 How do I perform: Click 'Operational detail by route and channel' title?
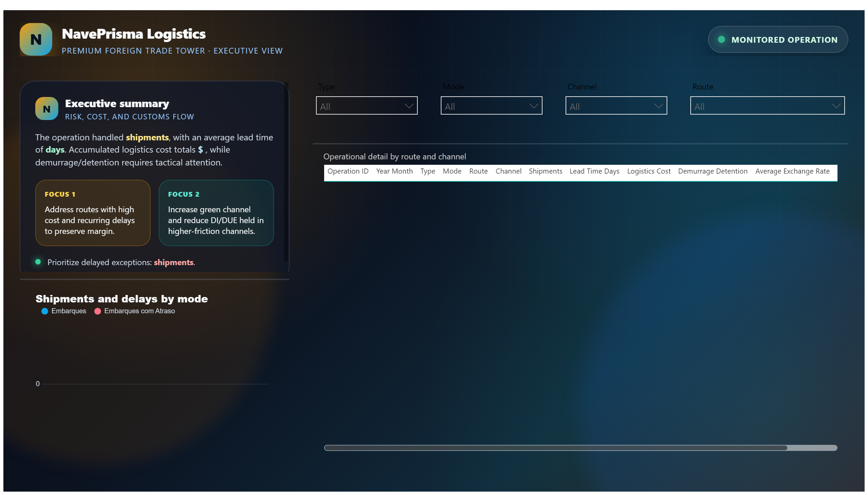(394, 157)
